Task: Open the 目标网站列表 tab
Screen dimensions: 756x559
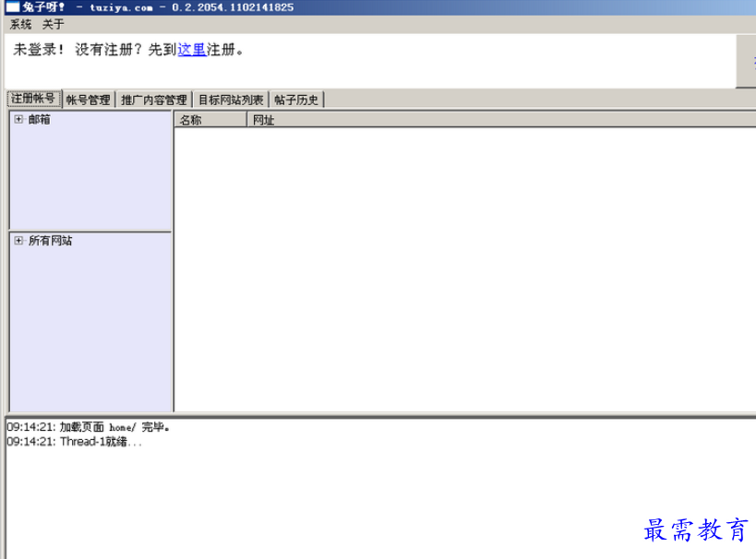Action: click(231, 100)
